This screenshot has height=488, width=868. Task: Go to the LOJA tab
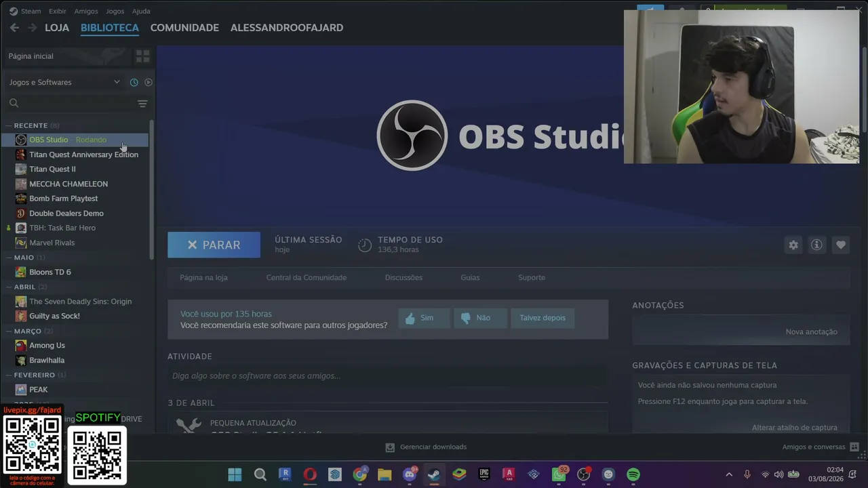(x=57, y=28)
